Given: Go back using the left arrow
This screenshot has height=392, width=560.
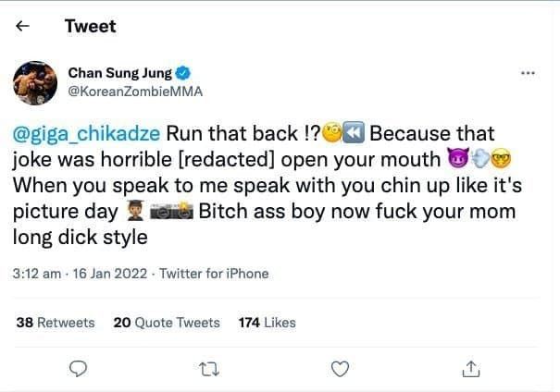Looking at the screenshot, I should pos(24,26).
